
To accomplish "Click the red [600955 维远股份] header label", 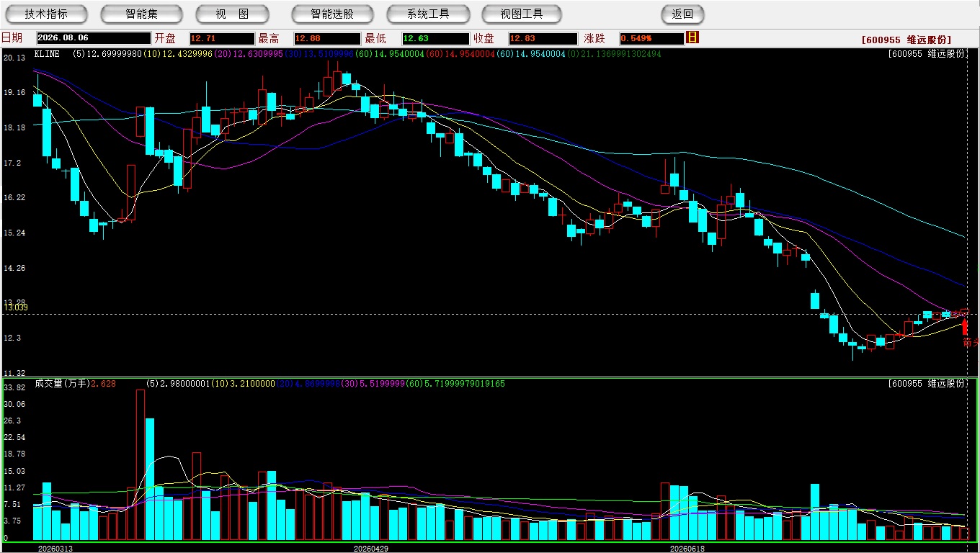I will 906,40.
